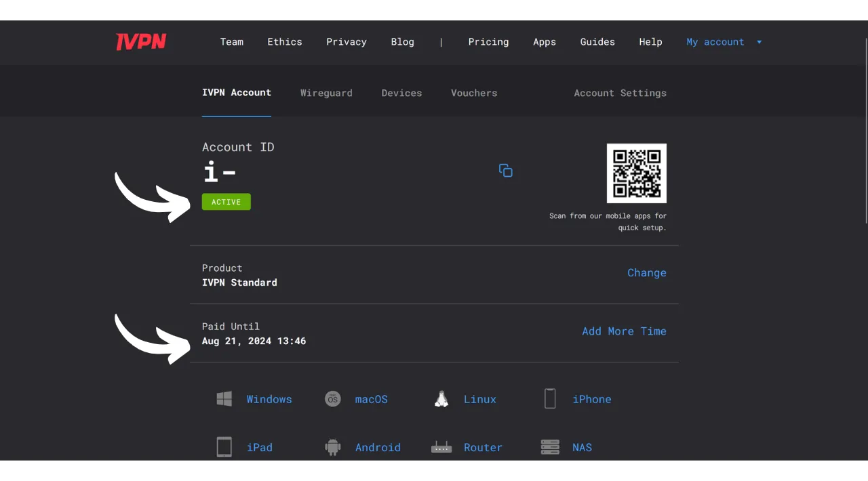Open the Android app link
Screen dimensions: 868x481
point(378,447)
